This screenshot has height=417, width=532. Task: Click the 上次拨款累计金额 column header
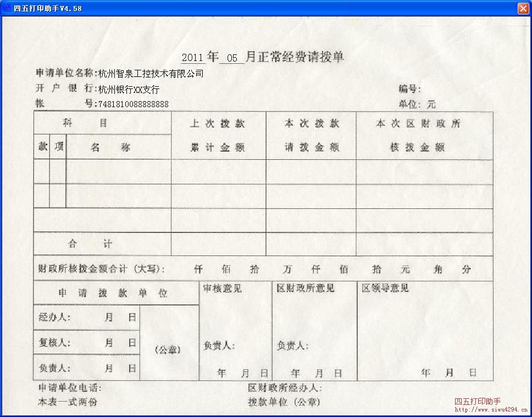tap(218, 134)
